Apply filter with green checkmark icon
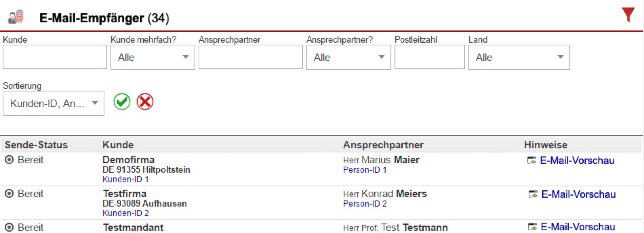The image size is (644, 233). pyautogui.click(x=122, y=102)
